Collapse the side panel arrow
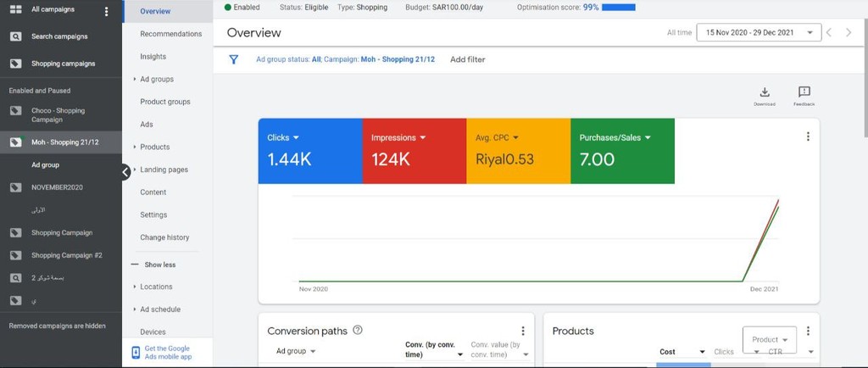 (125, 171)
